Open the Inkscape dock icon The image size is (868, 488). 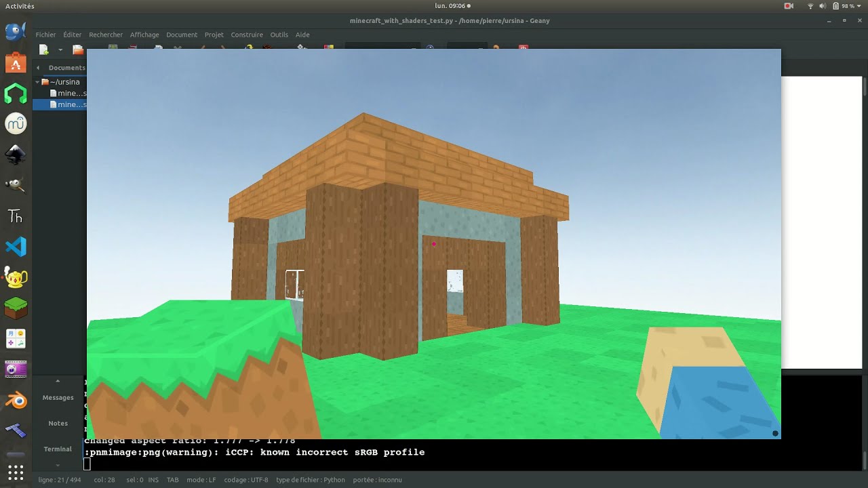click(x=16, y=155)
